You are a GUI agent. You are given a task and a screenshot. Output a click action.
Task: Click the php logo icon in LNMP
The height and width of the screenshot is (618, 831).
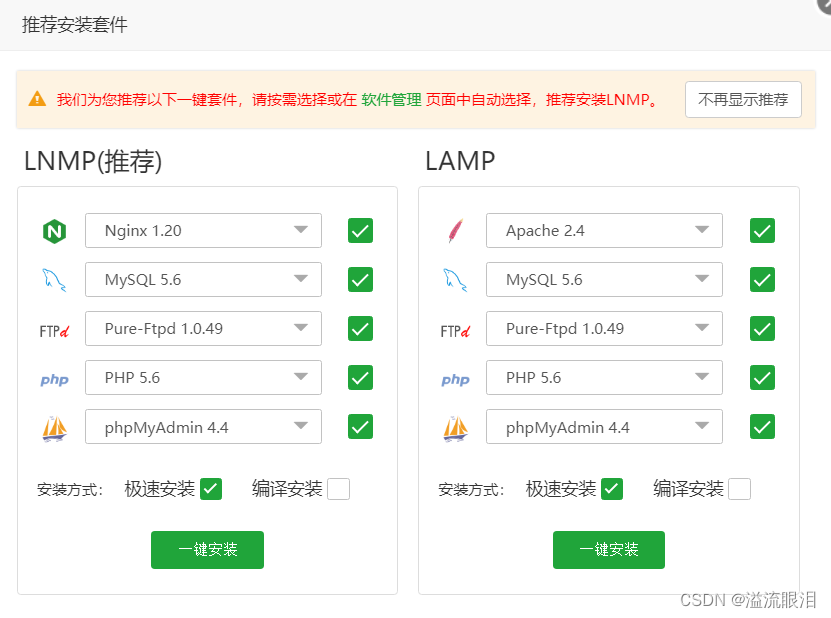click(x=54, y=379)
